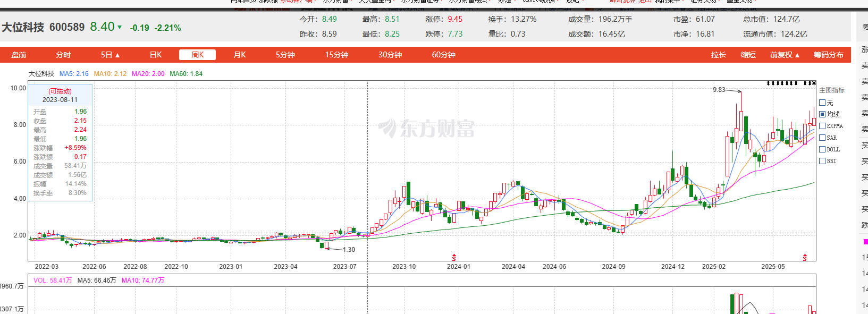Open the 30分钟 chart tab
This screenshot has width=868, height=314.
click(390, 55)
